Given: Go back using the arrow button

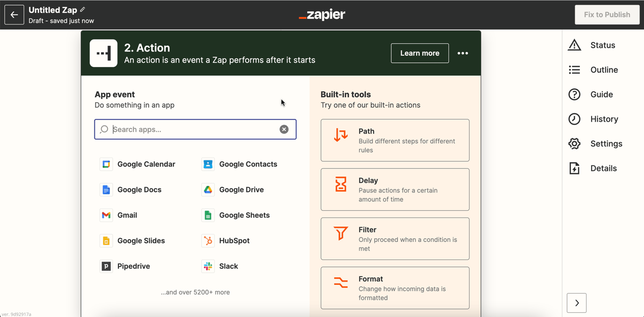Looking at the screenshot, I should [x=14, y=15].
